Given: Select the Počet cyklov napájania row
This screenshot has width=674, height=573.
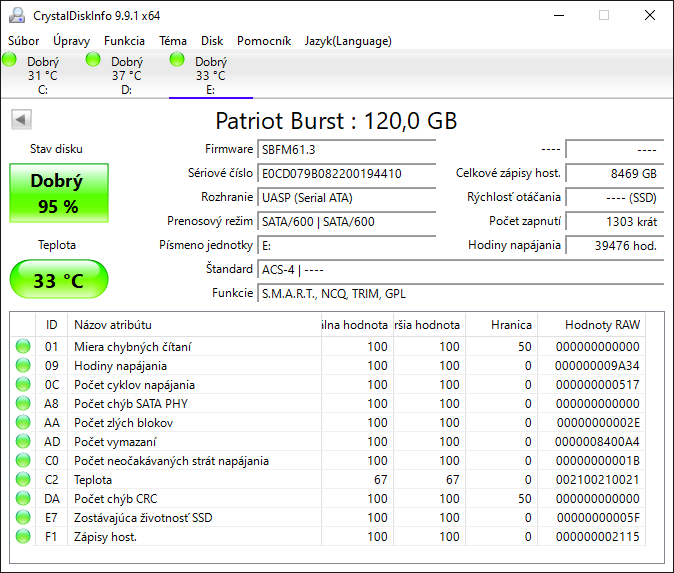Looking at the screenshot, I should [x=328, y=384].
